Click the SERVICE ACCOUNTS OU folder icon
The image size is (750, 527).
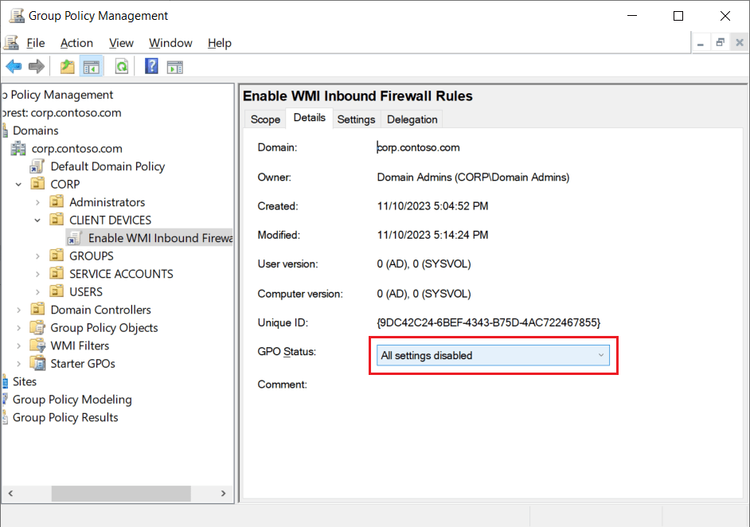click(56, 273)
